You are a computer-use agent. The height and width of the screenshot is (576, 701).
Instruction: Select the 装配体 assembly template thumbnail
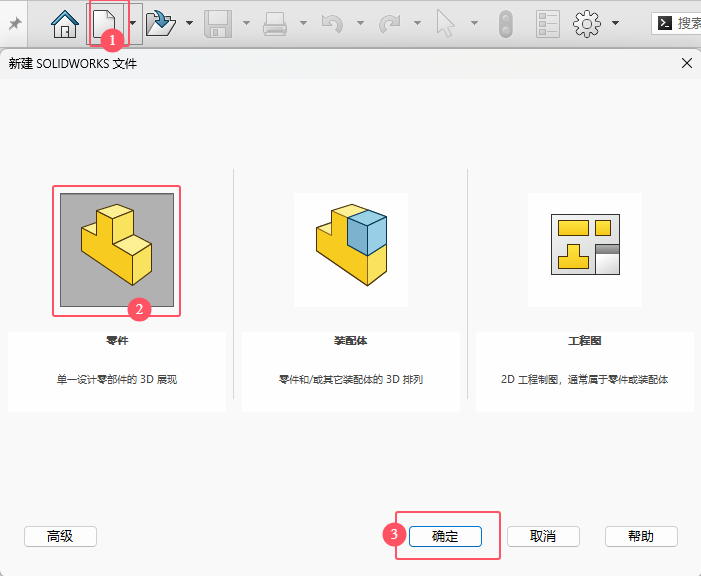[351, 250]
